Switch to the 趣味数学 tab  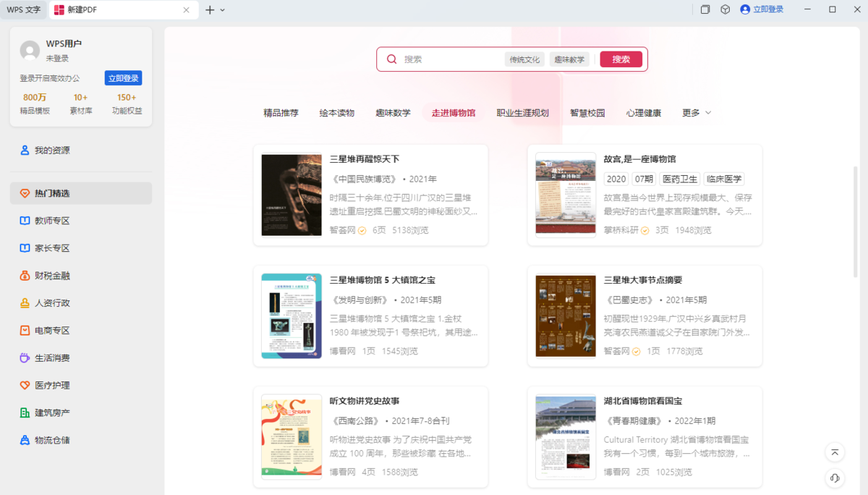pos(393,113)
